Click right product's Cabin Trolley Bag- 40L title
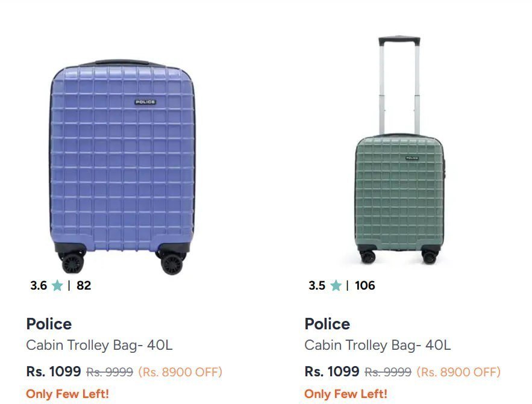532x404 pixels. (x=378, y=346)
